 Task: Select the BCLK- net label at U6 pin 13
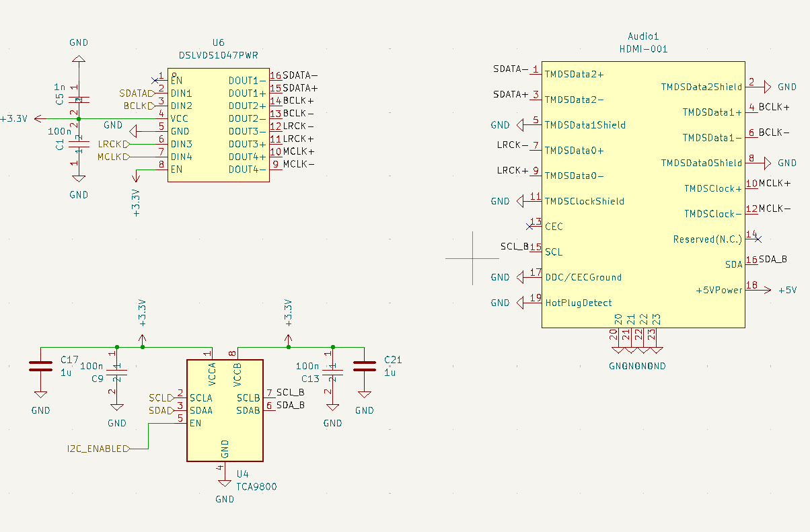point(298,114)
